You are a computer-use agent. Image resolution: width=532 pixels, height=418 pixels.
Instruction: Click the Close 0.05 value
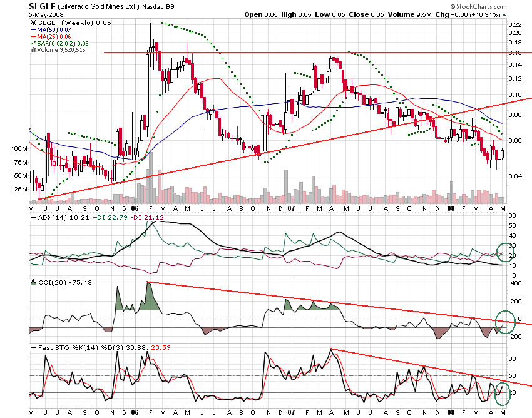[366, 14]
